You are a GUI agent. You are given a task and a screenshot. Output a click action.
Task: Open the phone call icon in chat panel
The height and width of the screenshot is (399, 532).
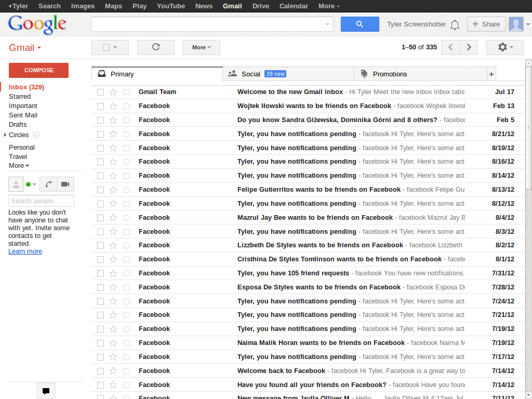(49, 184)
